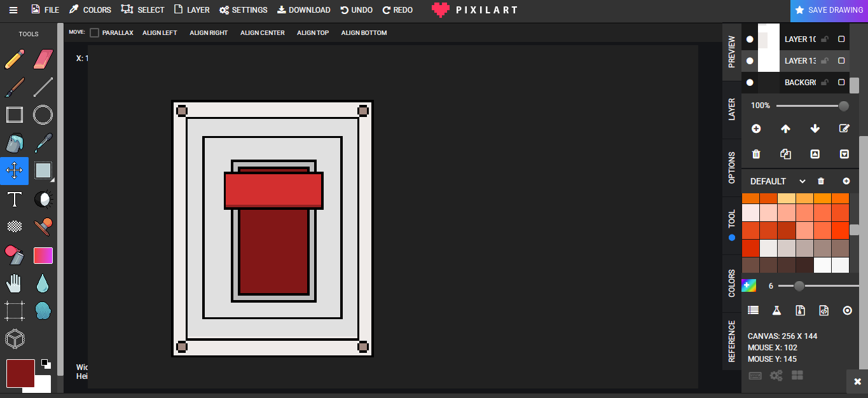Select the Dither pattern tool

click(15, 226)
